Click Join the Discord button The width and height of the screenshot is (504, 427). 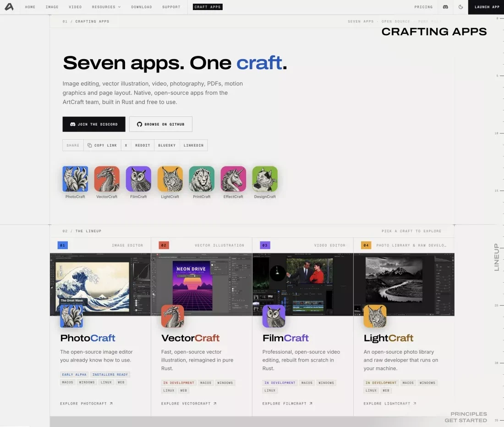click(x=94, y=124)
